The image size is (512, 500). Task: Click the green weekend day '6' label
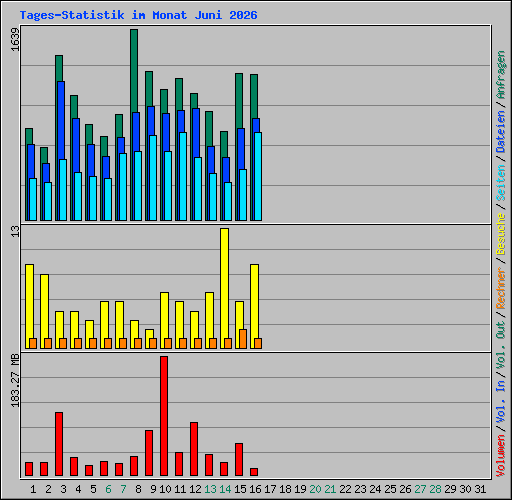coord(108,489)
